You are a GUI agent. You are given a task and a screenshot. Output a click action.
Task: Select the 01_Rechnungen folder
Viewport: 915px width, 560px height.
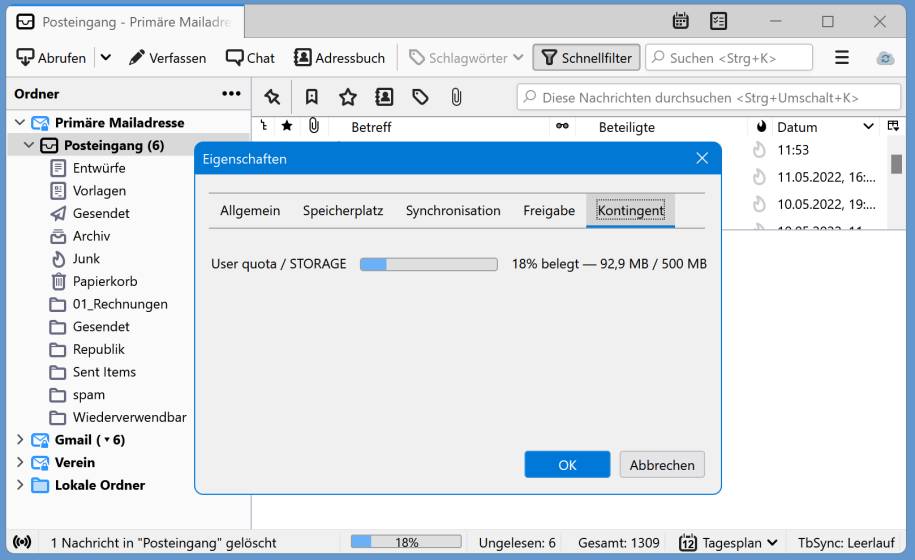coord(120,304)
